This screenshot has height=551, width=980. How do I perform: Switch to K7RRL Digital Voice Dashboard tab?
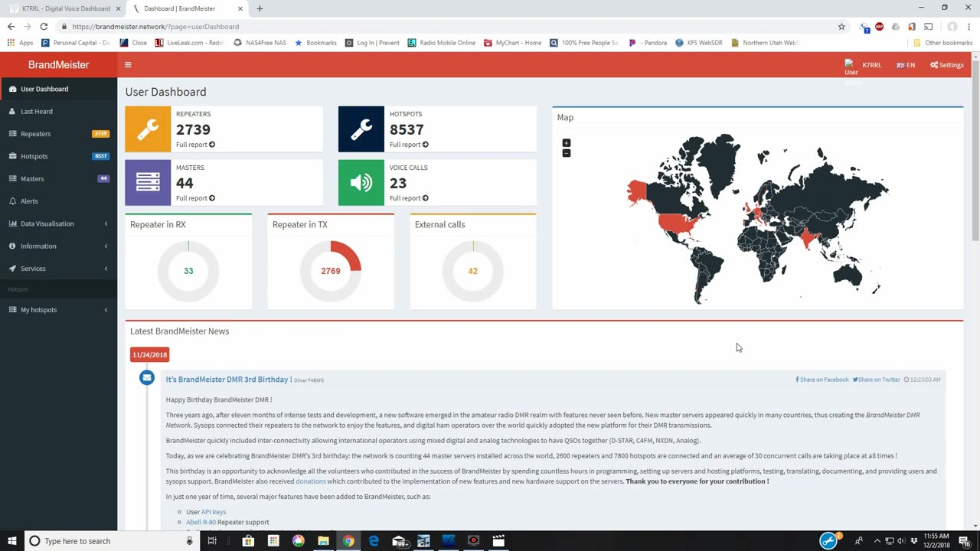65,8
